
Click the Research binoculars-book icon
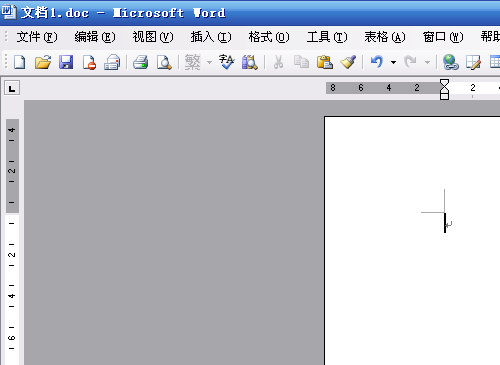250,62
